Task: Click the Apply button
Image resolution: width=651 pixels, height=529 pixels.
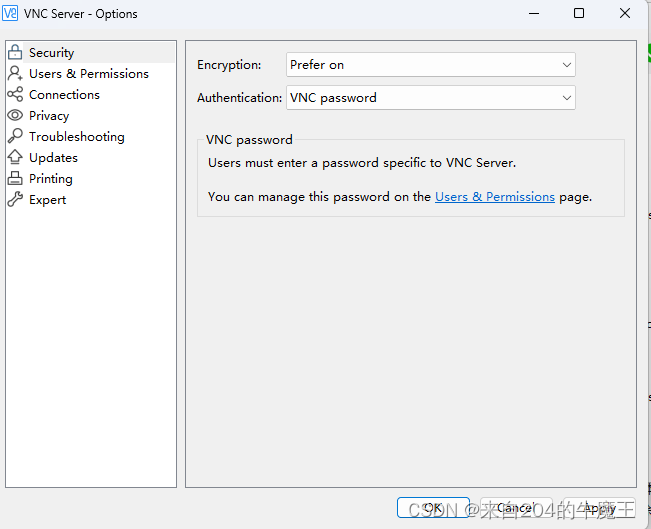Action: [600, 507]
